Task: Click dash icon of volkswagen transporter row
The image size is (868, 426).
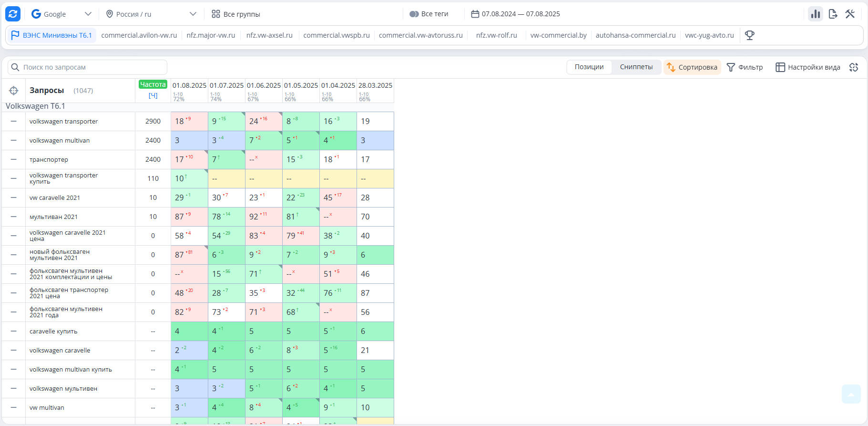Action: (14, 121)
